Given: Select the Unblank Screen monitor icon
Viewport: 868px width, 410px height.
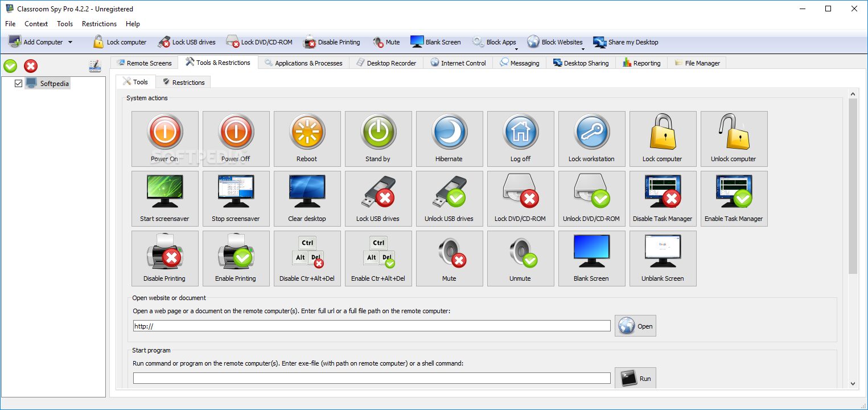Looking at the screenshot, I should pyautogui.click(x=663, y=258).
